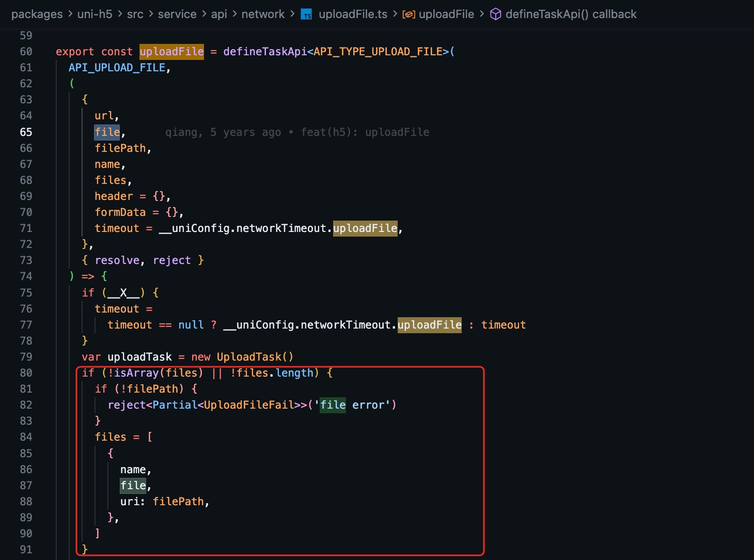This screenshot has width=754, height=560.
Task: Click uploadFile.ts file name in breadcrumbs
Action: [353, 14]
